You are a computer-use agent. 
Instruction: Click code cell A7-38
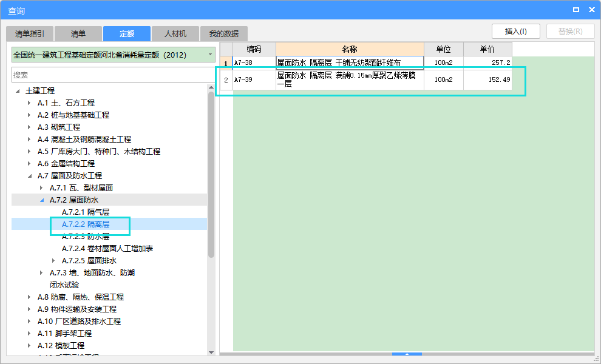point(254,63)
